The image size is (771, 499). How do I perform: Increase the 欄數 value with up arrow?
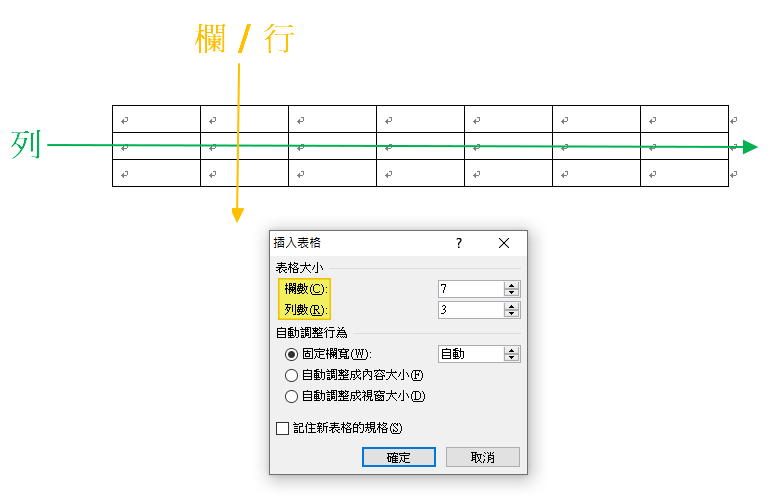pos(511,286)
